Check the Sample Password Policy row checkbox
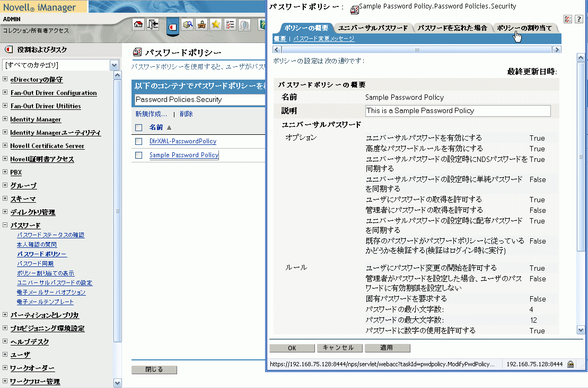The width and height of the screenshot is (588, 388). (x=139, y=155)
